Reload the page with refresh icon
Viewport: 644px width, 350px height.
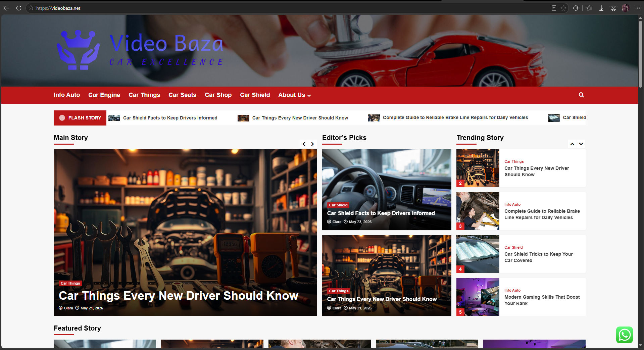(x=19, y=8)
